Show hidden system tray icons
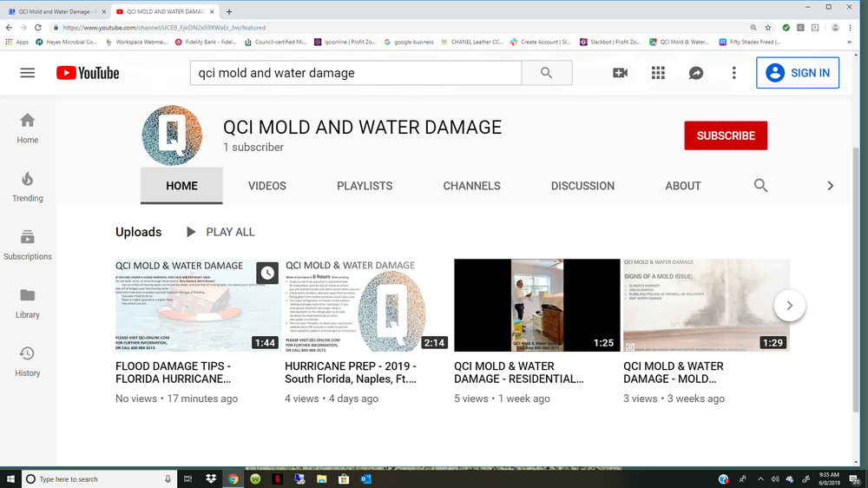The image size is (868, 488). coord(760,479)
